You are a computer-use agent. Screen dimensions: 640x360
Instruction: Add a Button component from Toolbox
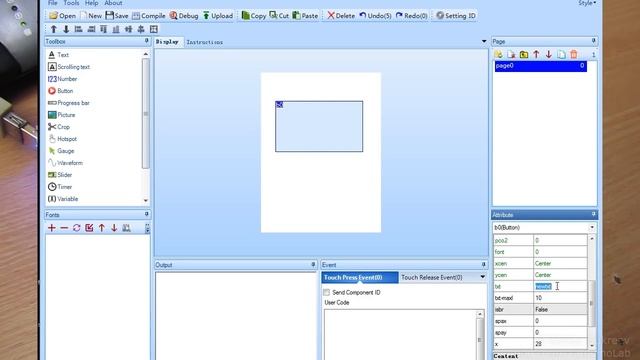[60, 91]
